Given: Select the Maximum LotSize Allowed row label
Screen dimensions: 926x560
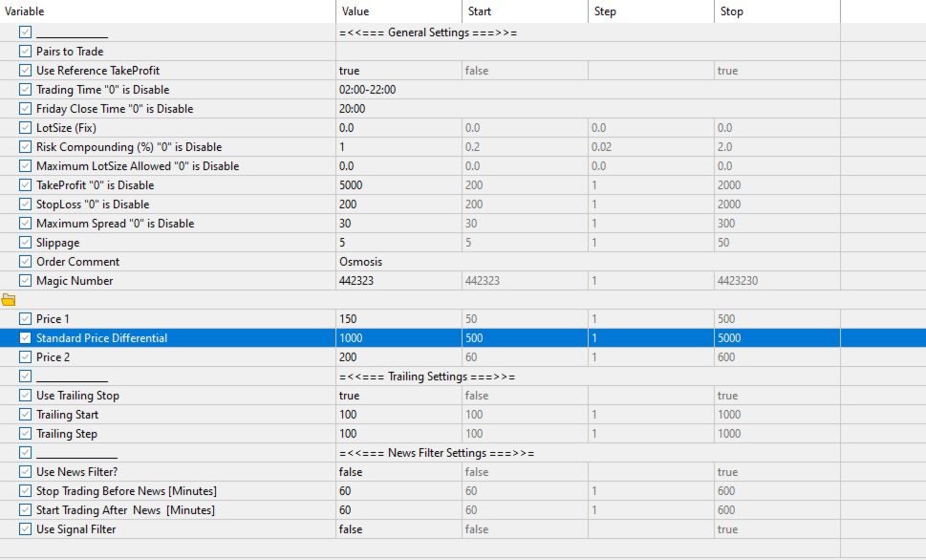Looking at the screenshot, I should (x=138, y=166).
